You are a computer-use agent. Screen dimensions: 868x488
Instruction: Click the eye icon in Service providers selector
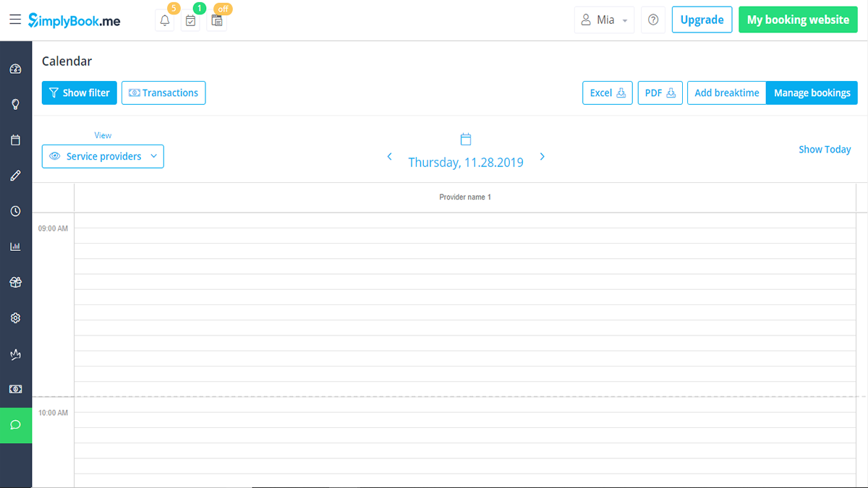tap(56, 156)
